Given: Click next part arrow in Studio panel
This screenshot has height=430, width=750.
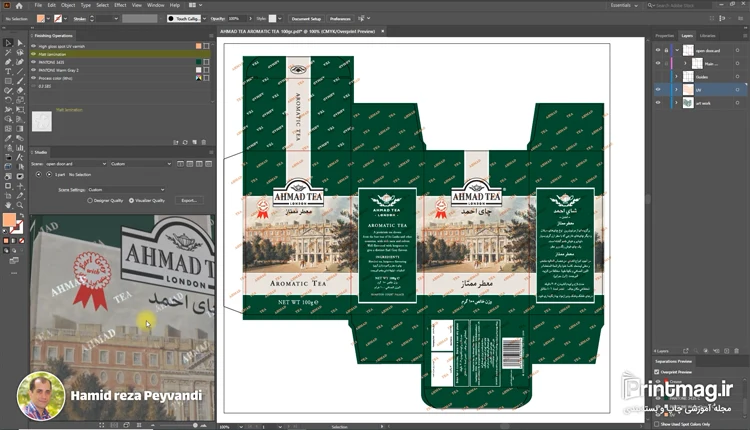Looking at the screenshot, I should pos(49,175).
